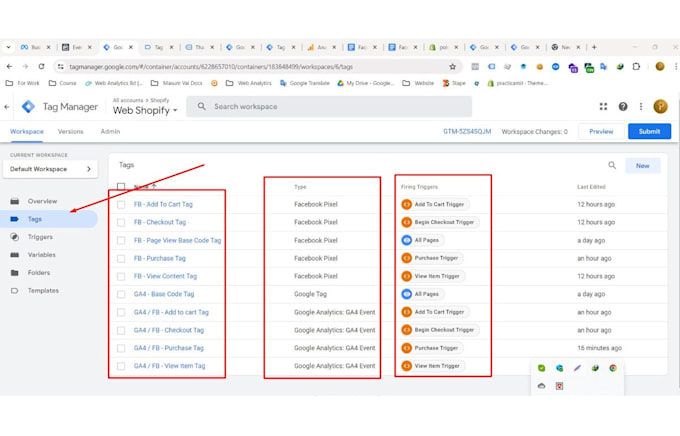Open the My Drive bookmark
Image resolution: width=680 pixels, height=436 pixels.
pos(366,83)
